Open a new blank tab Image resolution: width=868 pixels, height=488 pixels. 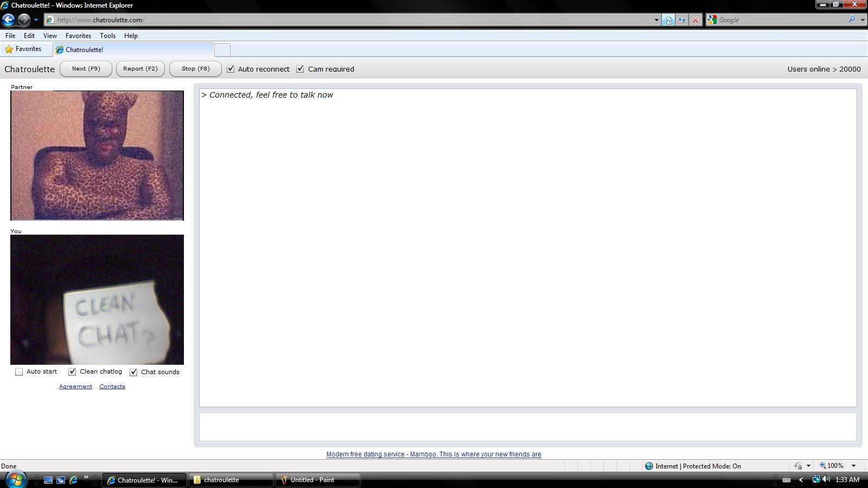pyautogui.click(x=222, y=50)
